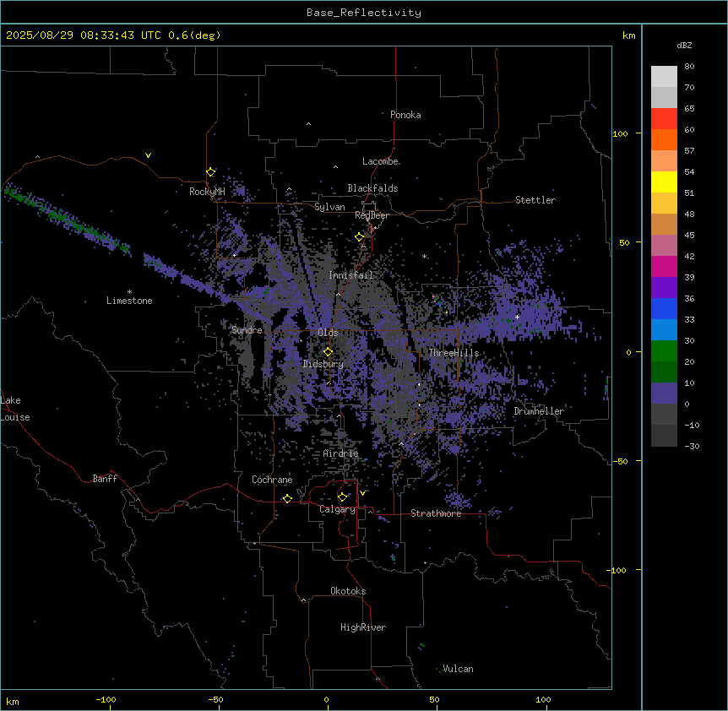Viewport: 728px width, 711px height.
Task: Click the Cochrane label
Action: tap(273, 480)
